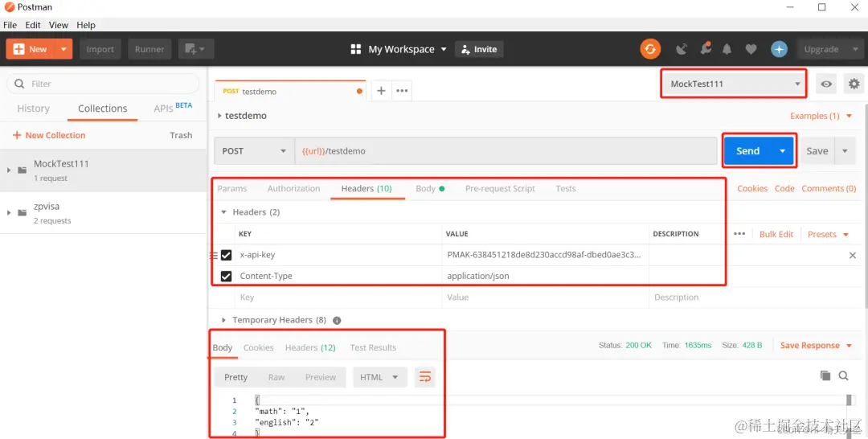Switch to Test Results tab
This screenshot has height=439, width=868.
(x=373, y=347)
